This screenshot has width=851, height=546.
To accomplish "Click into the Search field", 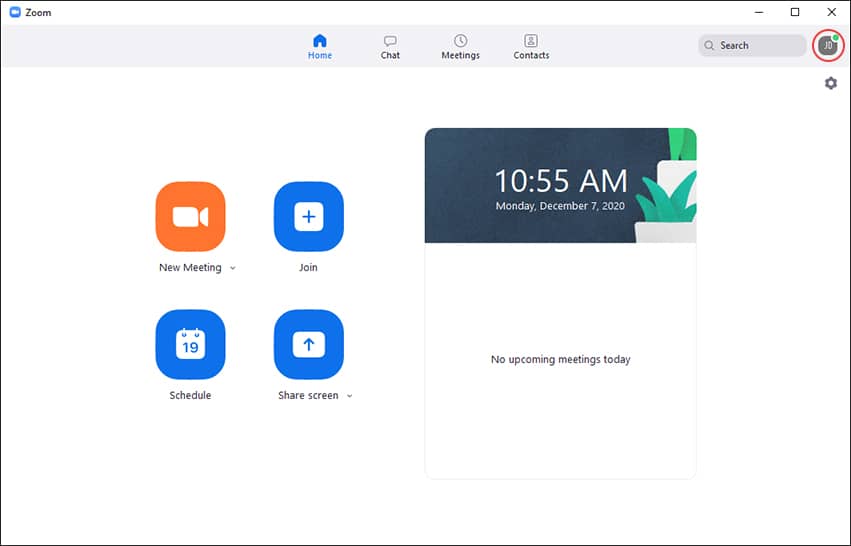I will click(752, 46).
